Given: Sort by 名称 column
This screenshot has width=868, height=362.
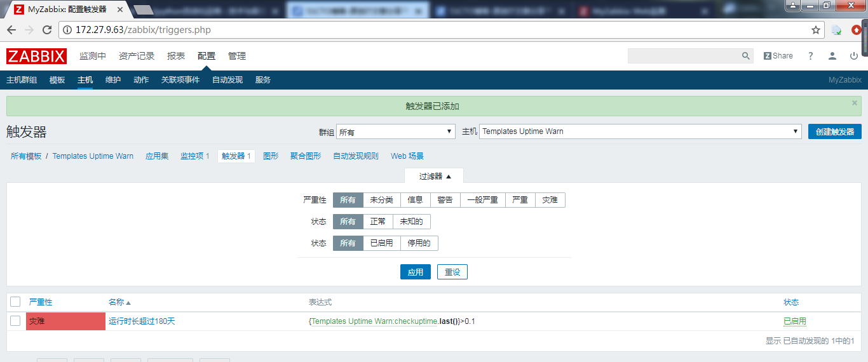Looking at the screenshot, I should (x=119, y=302).
